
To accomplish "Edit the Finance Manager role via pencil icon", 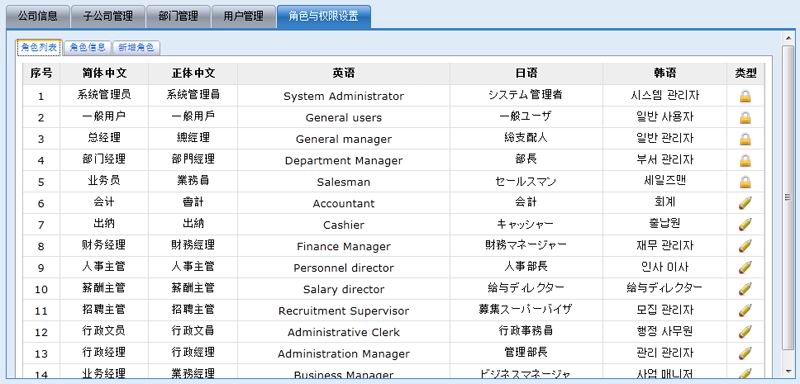I will pyautogui.click(x=745, y=246).
